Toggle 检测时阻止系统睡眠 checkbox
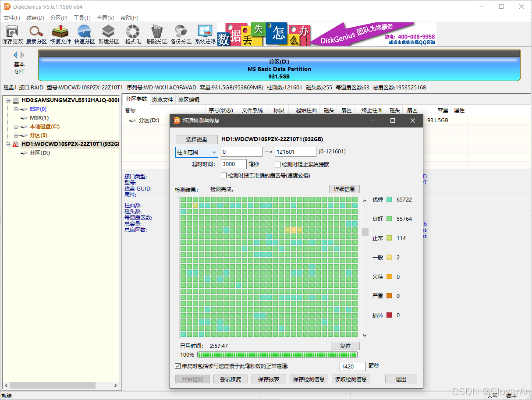Screen dimensions: 532x400 point(277,165)
